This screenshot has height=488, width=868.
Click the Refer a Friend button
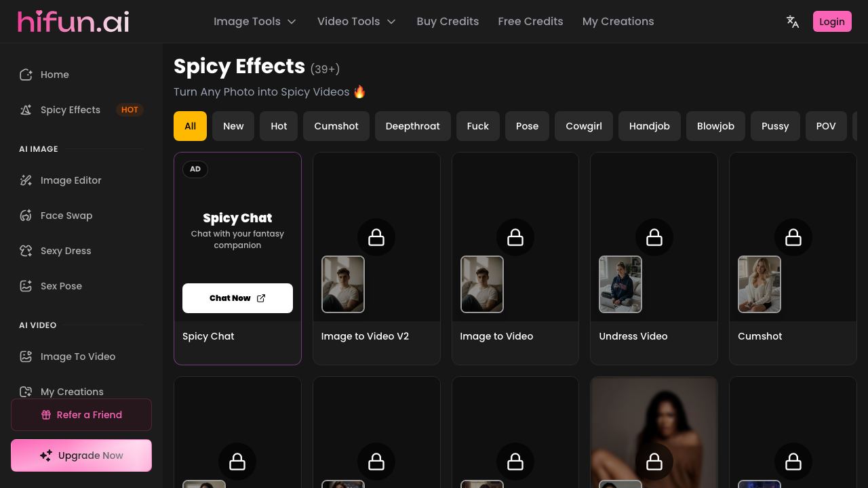click(x=81, y=415)
